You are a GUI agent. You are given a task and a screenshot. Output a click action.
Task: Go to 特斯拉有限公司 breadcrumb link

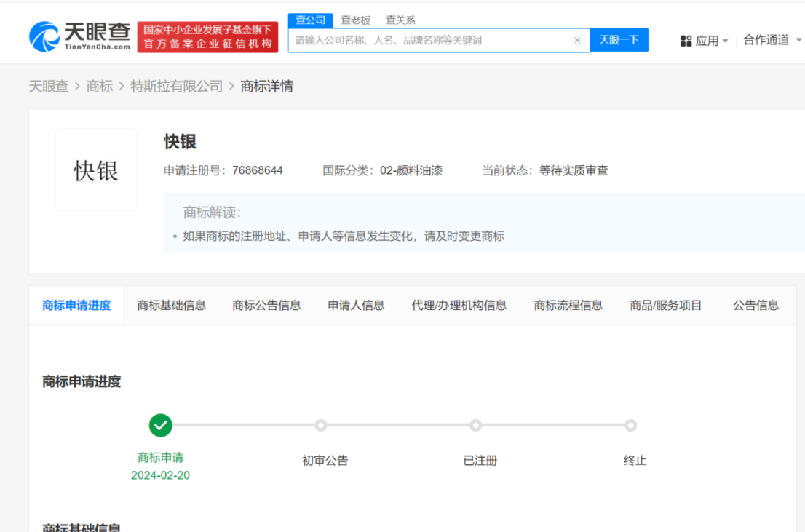tap(176, 87)
